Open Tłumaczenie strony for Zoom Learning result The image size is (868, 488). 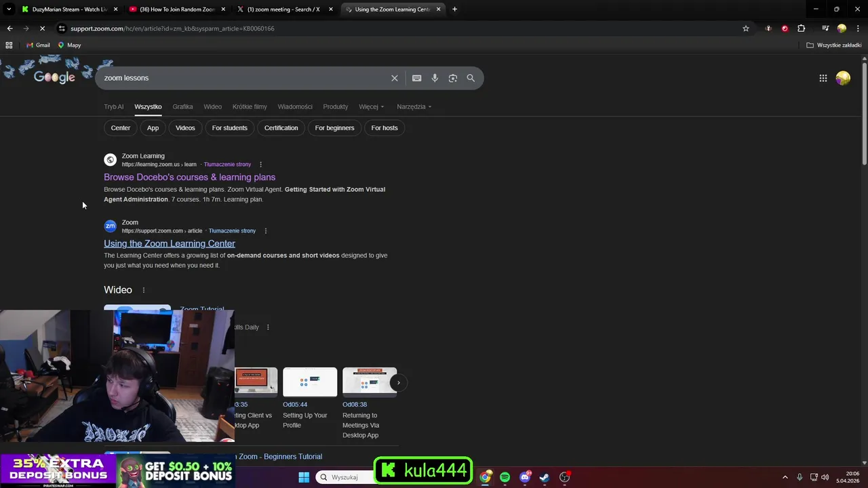click(227, 165)
